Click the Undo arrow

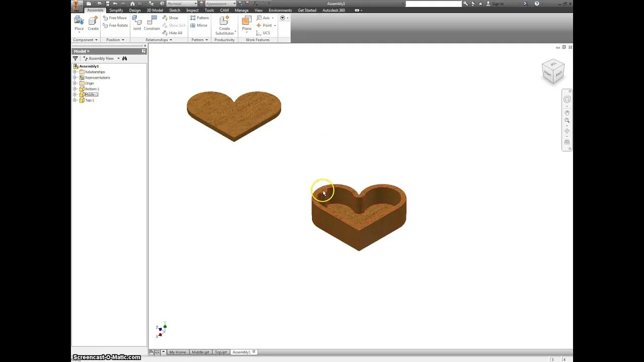pos(115,4)
